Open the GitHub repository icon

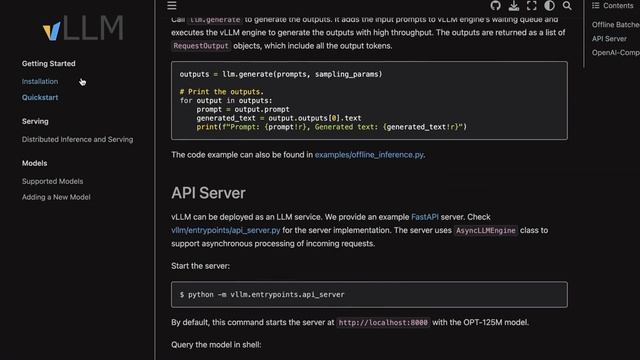pos(496,5)
